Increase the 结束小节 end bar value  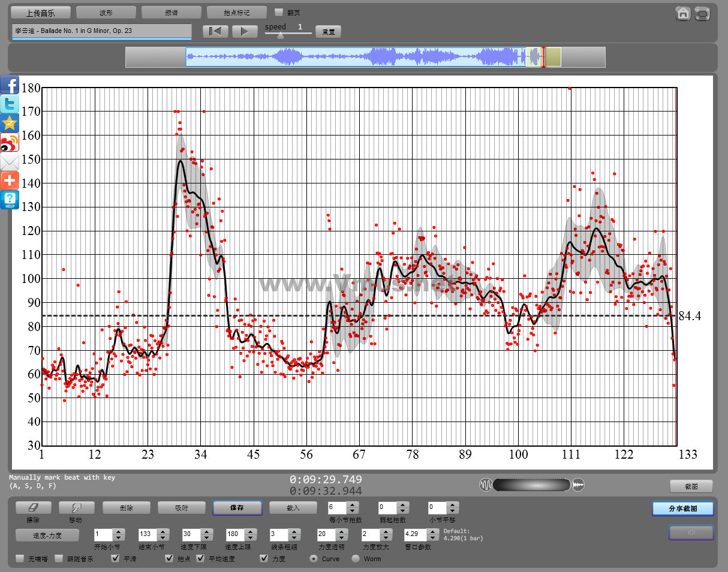(x=162, y=531)
